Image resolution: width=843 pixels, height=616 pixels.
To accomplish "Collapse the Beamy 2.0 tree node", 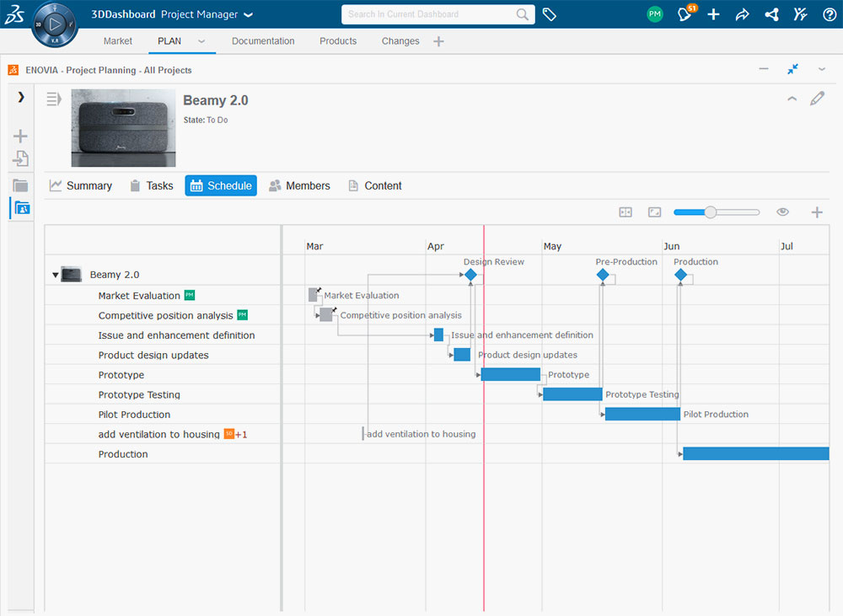I will (x=56, y=275).
